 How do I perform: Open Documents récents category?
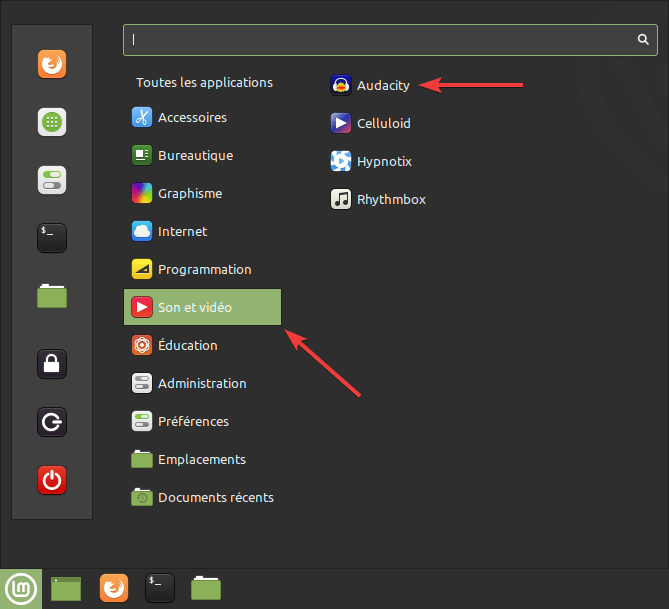(202, 497)
